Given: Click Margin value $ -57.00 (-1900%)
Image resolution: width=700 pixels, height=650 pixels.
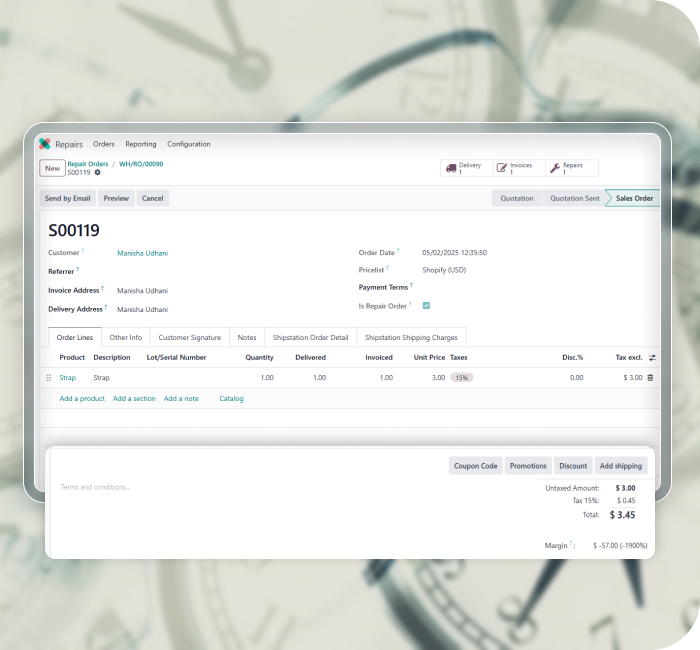Looking at the screenshot, I should (x=620, y=546).
